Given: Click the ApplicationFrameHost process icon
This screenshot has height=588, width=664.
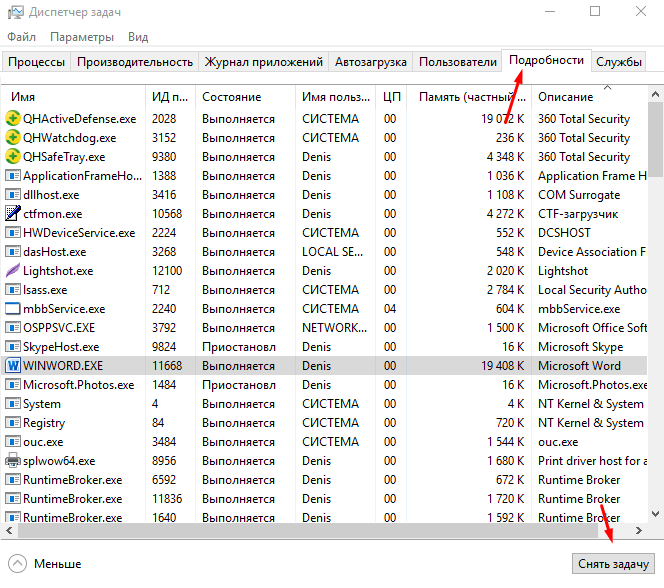Looking at the screenshot, I should coord(13,176).
